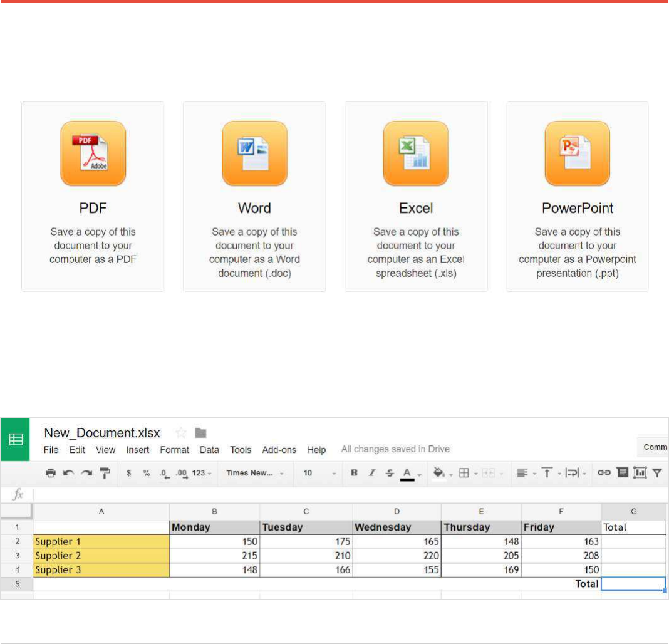Open the 123 more formats dropdown
Viewport: 669px width, 644px height.
[x=201, y=473]
